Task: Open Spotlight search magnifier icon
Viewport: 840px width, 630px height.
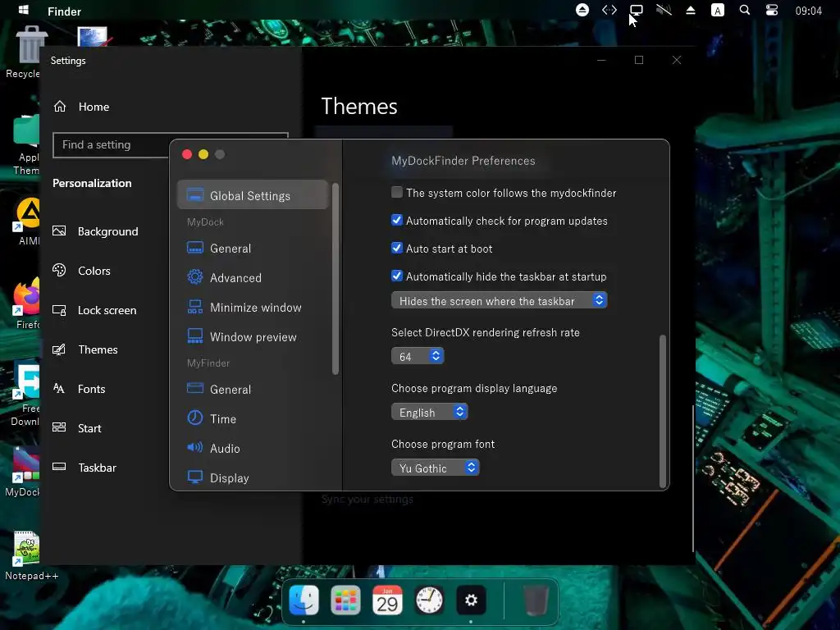Action: pos(745,10)
